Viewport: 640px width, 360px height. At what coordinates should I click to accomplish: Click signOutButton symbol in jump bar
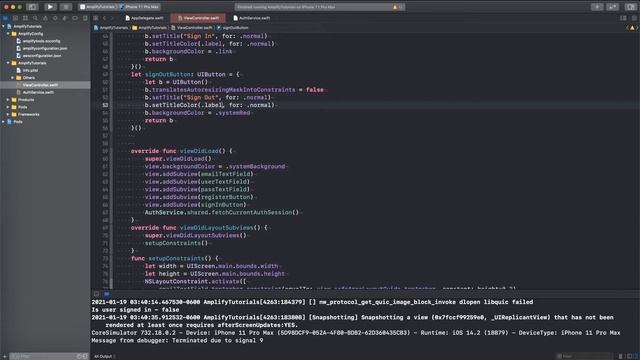click(233, 28)
